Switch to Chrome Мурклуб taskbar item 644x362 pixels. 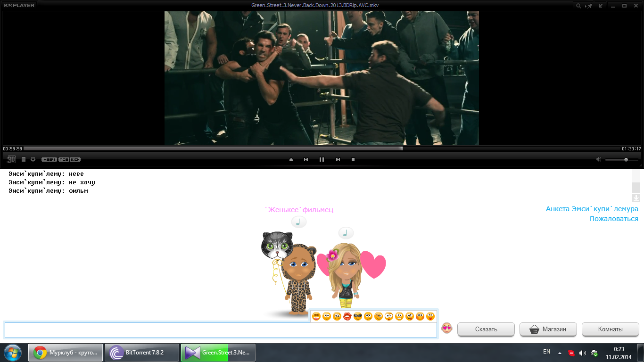(x=66, y=353)
